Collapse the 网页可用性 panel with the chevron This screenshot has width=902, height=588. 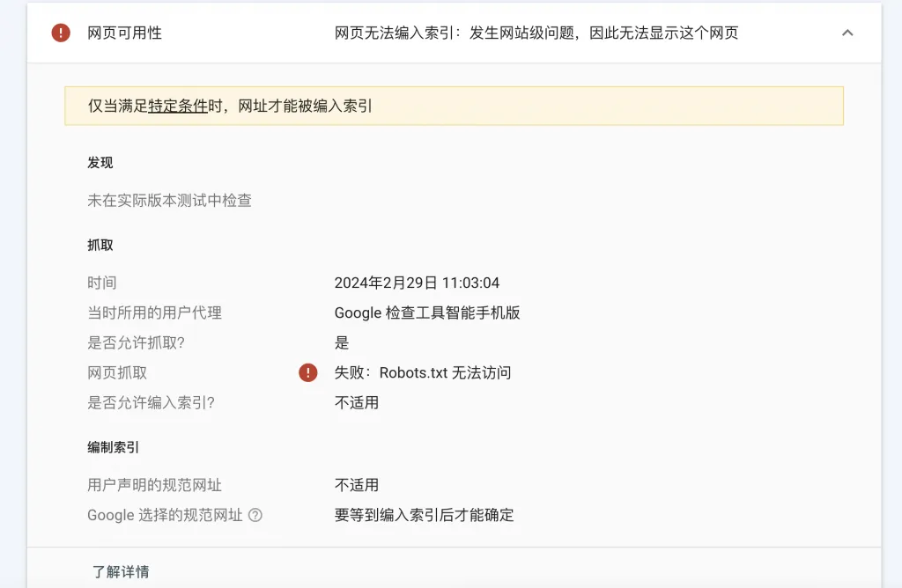(847, 33)
